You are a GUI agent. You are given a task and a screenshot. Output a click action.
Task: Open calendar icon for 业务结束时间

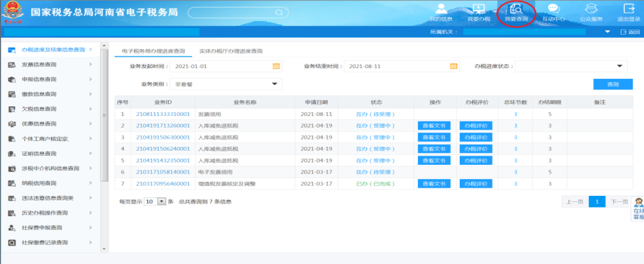pyautogui.click(x=453, y=66)
